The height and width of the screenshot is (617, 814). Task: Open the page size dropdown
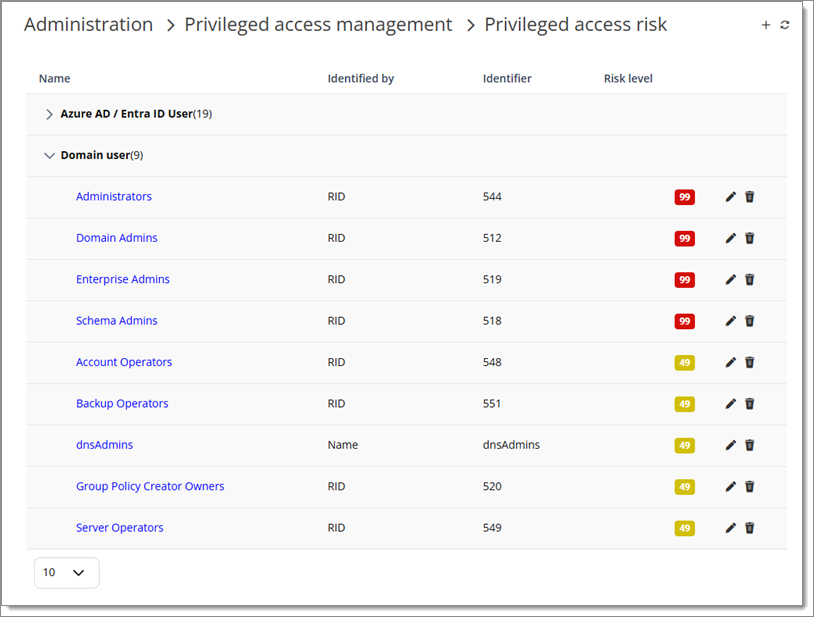pos(66,572)
